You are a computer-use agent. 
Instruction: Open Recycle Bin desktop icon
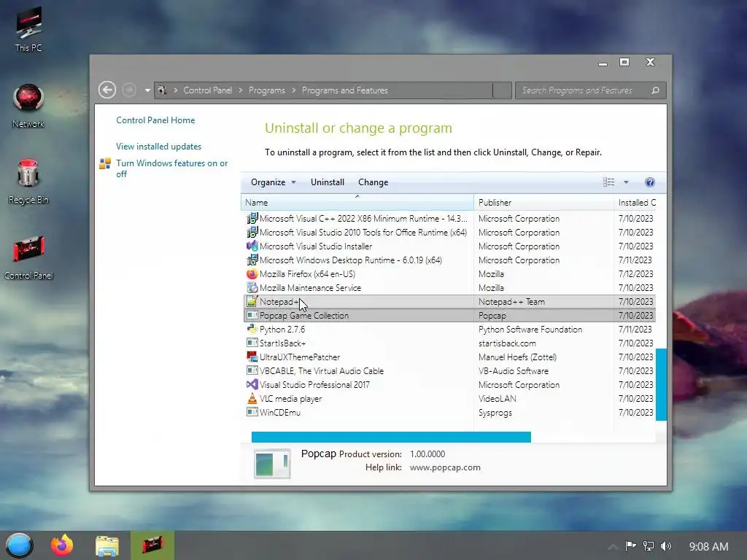28,182
